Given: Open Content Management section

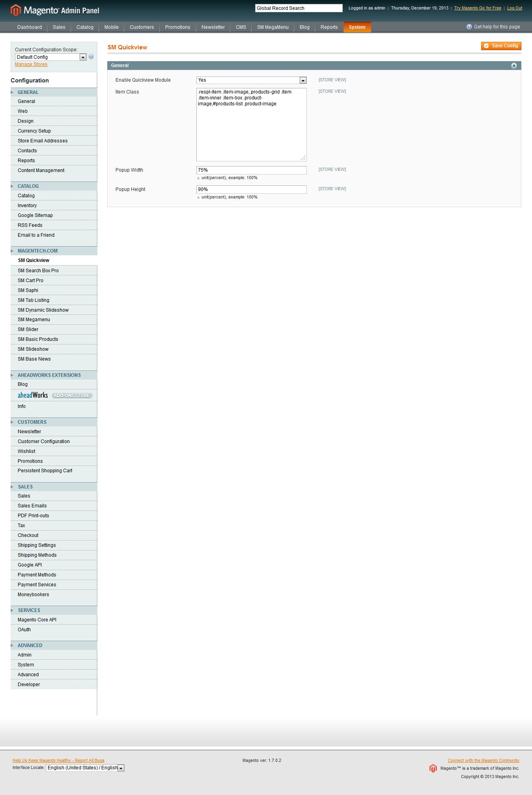Looking at the screenshot, I should (x=54, y=170).
